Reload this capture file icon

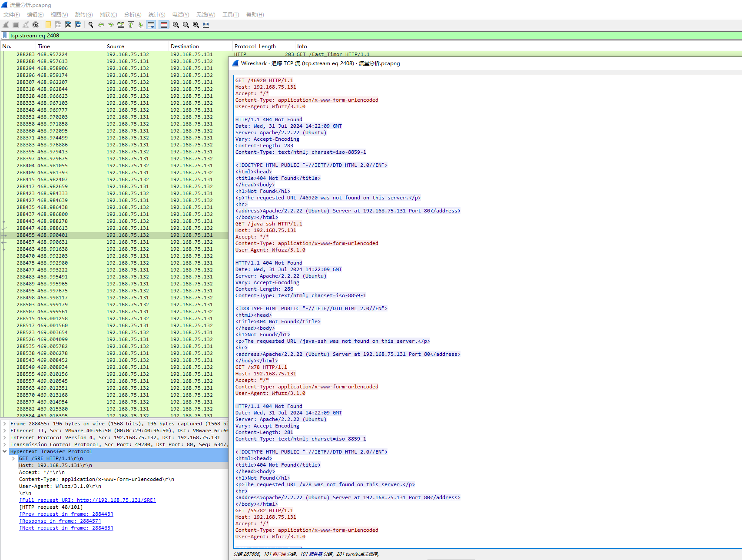click(x=78, y=25)
